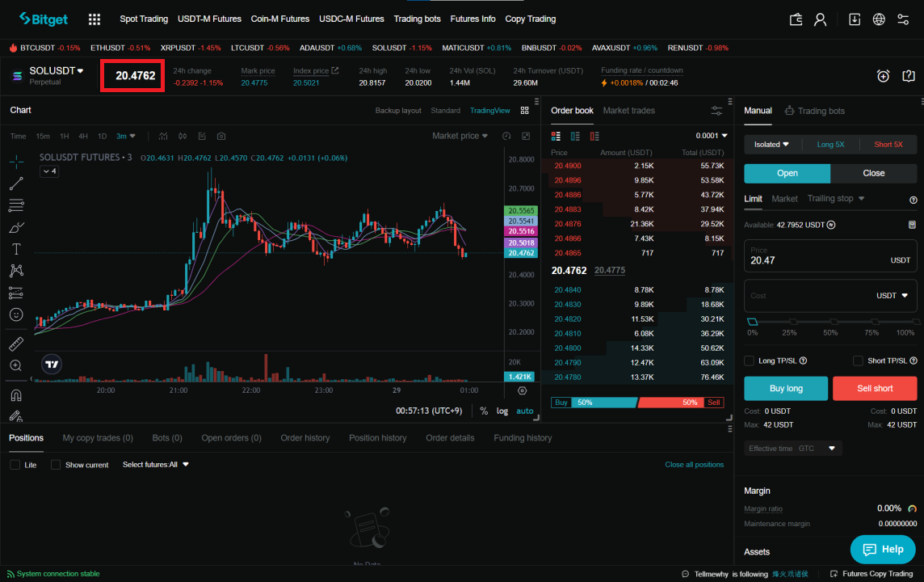Switch to the Trading bots tab
Image resolution: width=924 pixels, height=582 pixels.
click(814, 111)
